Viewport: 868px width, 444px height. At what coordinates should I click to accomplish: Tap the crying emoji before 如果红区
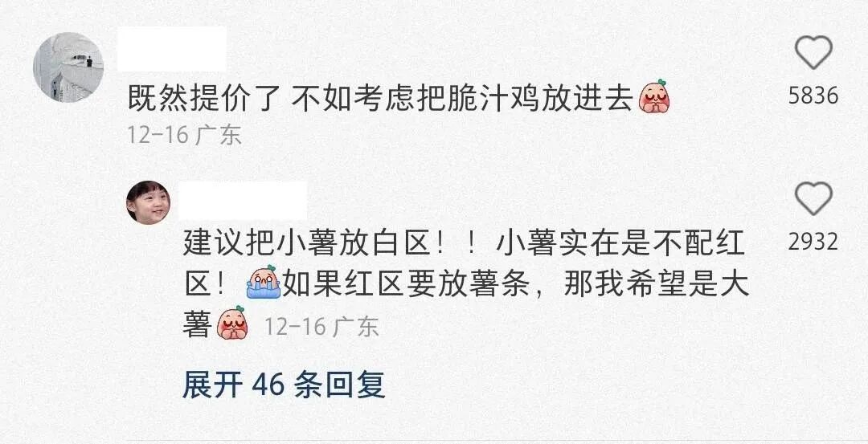(x=264, y=282)
